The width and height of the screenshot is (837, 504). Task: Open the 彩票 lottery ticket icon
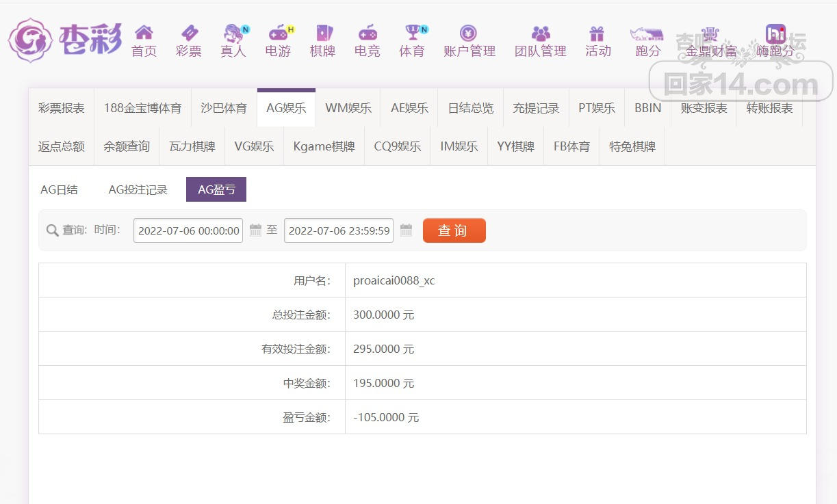pyautogui.click(x=189, y=33)
